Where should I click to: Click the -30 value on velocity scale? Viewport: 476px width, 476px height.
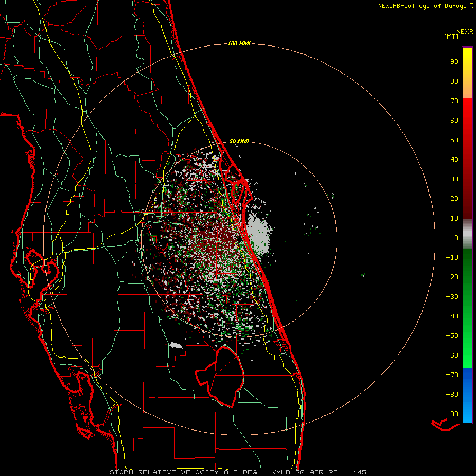pos(452,297)
